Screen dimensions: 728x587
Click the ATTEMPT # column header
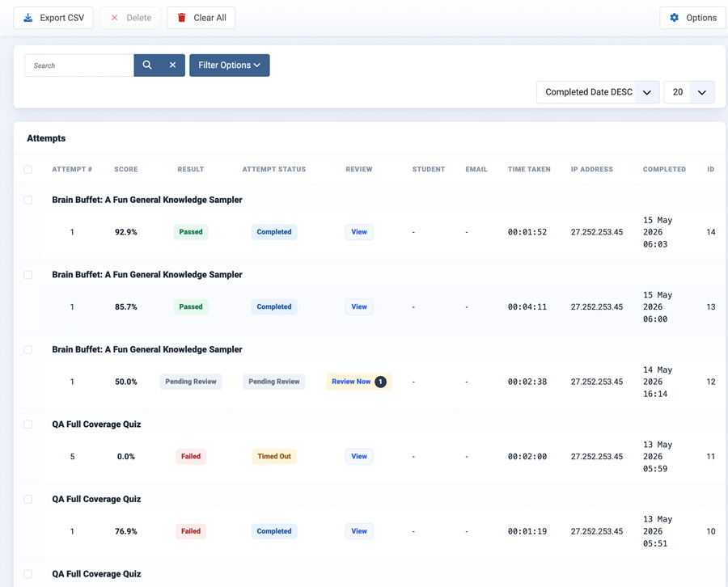(x=72, y=169)
